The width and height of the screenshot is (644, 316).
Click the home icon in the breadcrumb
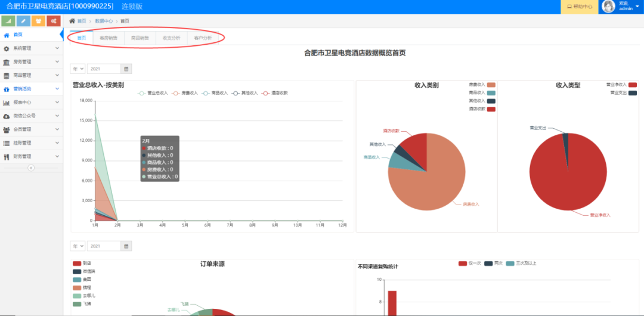pyautogui.click(x=72, y=20)
